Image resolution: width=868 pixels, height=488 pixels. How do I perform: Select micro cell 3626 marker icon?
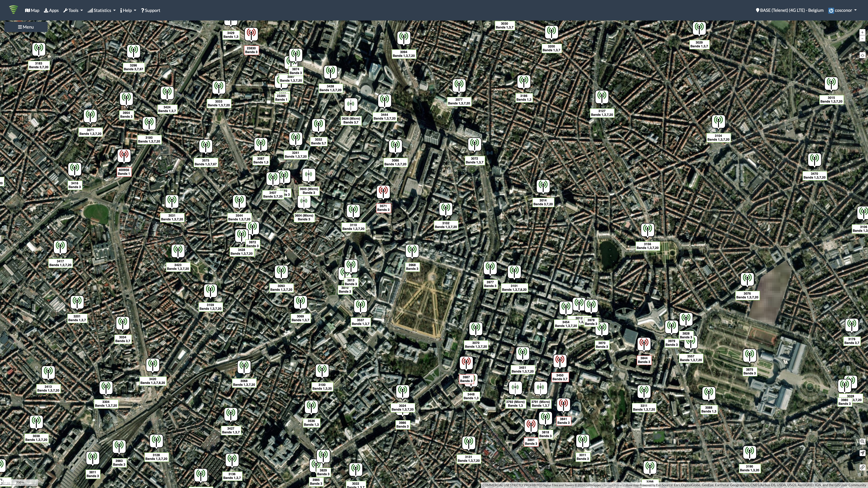(351, 105)
